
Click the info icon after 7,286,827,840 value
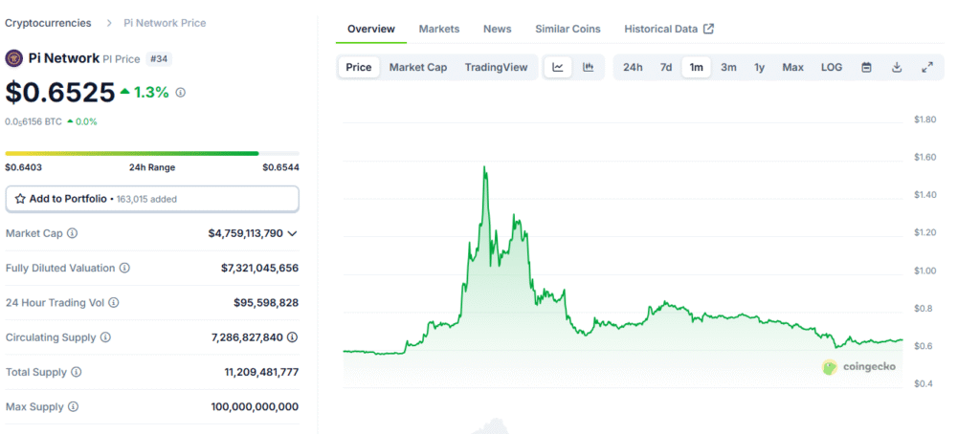[x=293, y=337]
